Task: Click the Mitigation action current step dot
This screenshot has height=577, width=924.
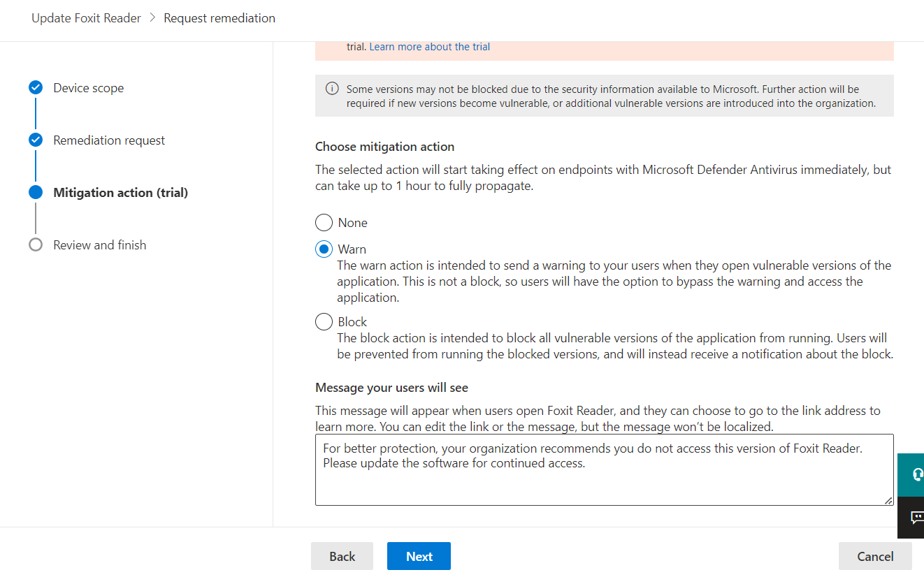Action: click(x=36, y=193)
